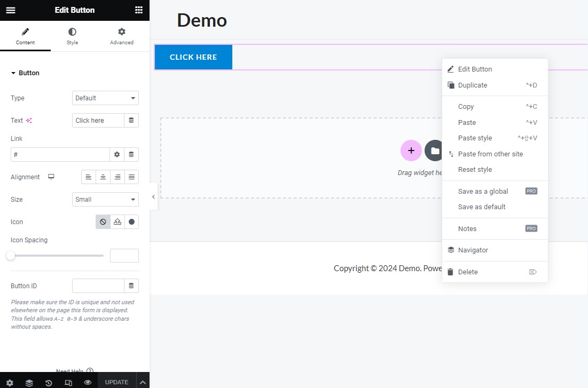The width and height of the screenshot is (588, 388).
Task: Select Save as a global
Action: [495, 191]
